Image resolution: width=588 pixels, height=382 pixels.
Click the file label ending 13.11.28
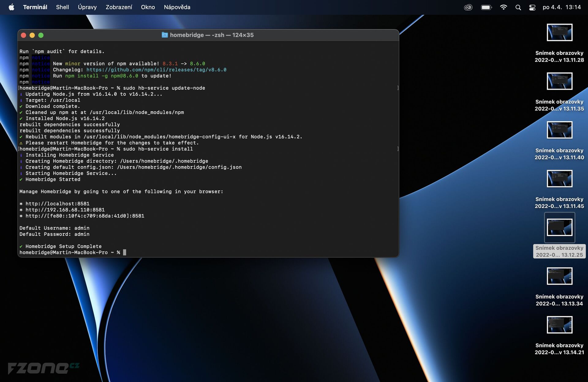[559, 56]
